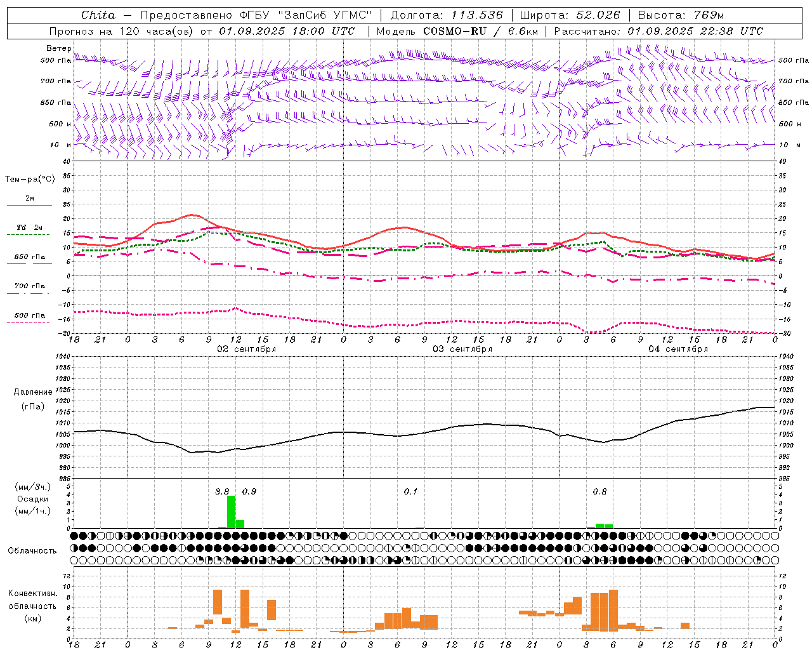Click the precipitation value "0.9"
This screenshot has width=812, height=650.
(x=249, y=492)
